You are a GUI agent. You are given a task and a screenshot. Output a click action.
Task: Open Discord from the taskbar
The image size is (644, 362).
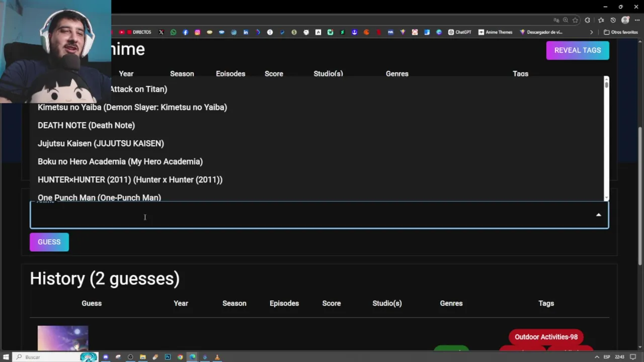[x=106, y=357]
